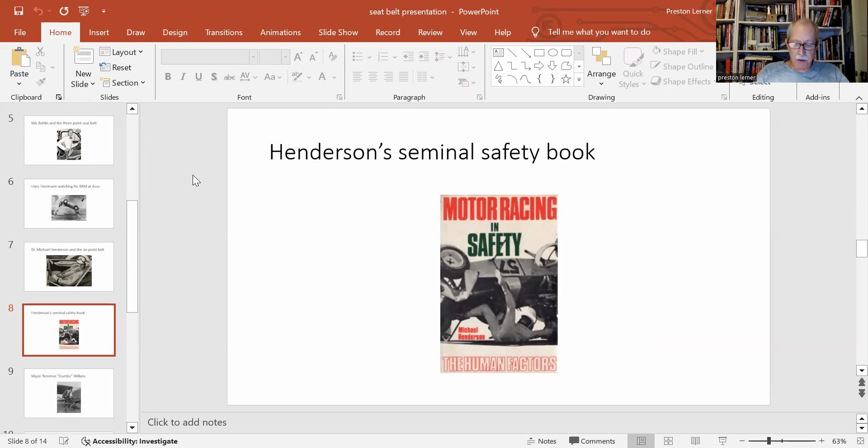Click the Start From Beginning slideshow icon
The width and height of the screenshot is (868, 448).
[84, 11]
